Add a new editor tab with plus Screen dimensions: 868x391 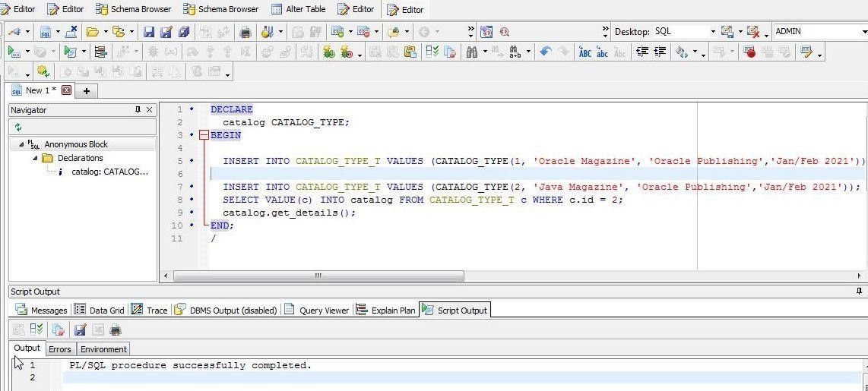[87, 90]
